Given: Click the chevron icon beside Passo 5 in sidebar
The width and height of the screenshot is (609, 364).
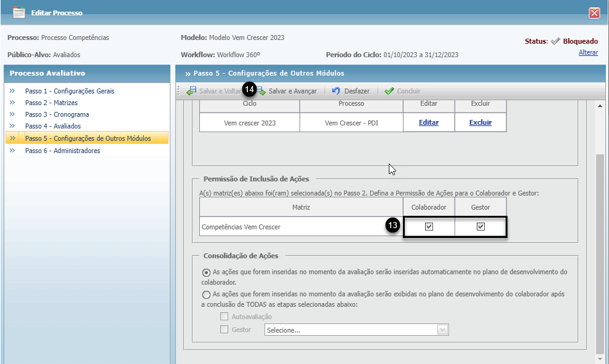Looking at the screenshot, I should (x=12, y=138).
